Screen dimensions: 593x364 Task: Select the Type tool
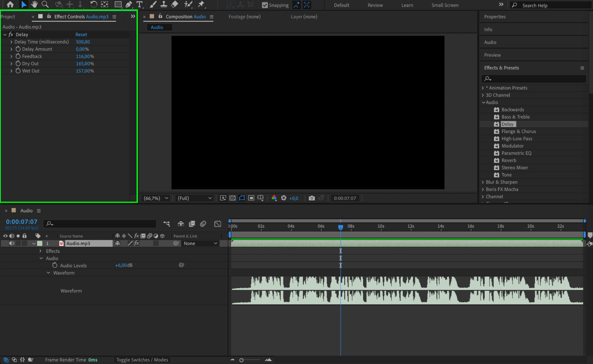coord(139,4)
